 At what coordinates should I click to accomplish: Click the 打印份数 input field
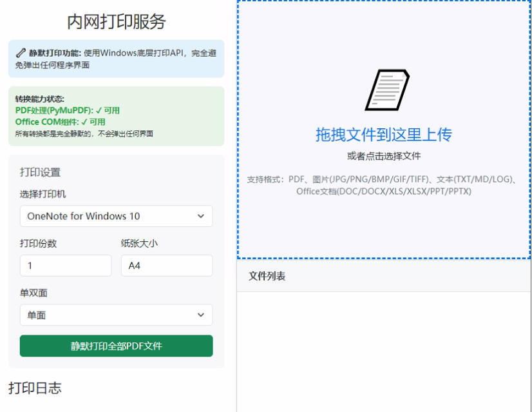point(66,265)
